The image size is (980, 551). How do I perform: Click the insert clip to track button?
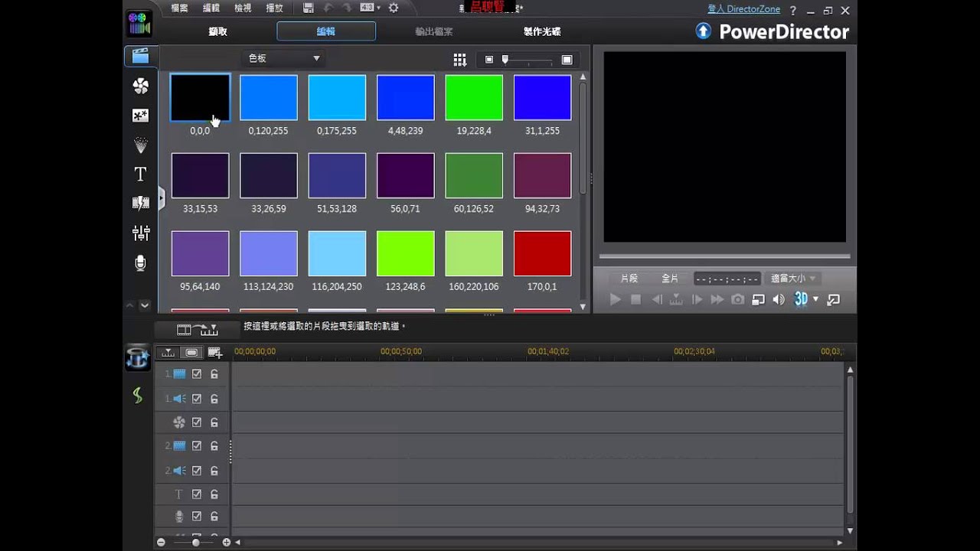click(198, 330)
